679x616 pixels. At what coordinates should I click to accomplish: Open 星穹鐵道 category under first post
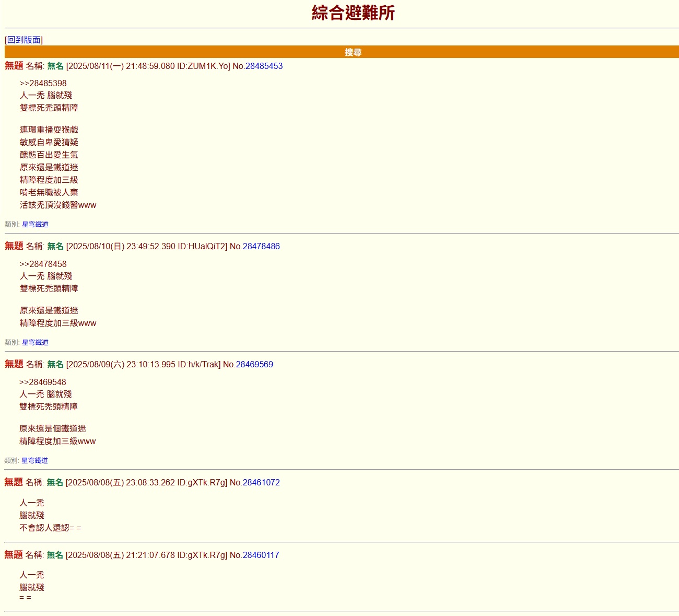point(35,224)
